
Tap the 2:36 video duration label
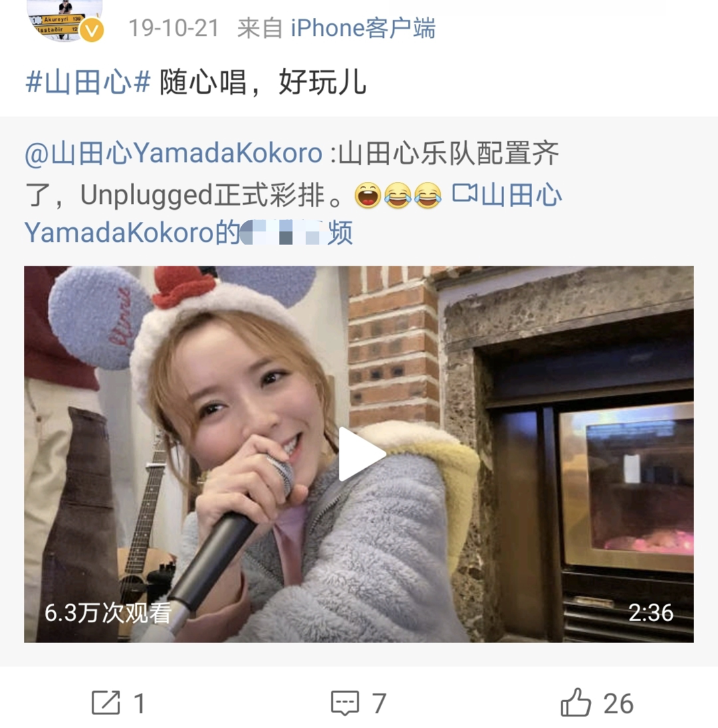pos(651,613)
